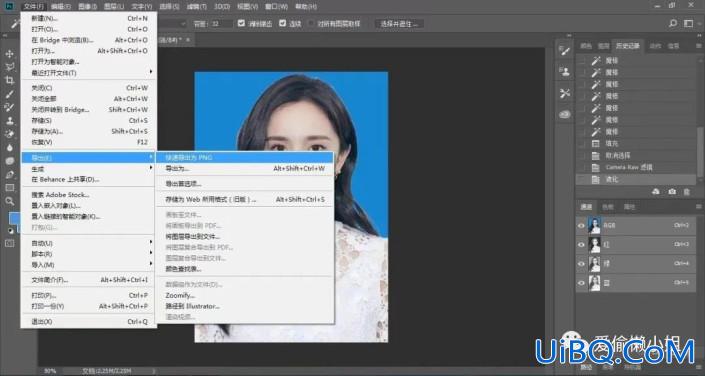Open the 导出 submenu entry
This screenshot has width=705, height=376.
(x=89, y=157)
